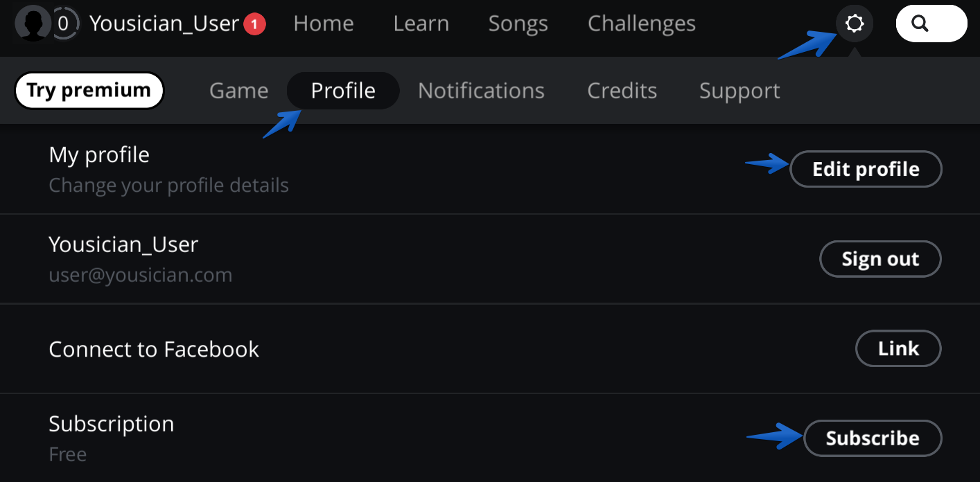
Task: Switch to the Game settings tab
Action: click(x=239, y=91)
